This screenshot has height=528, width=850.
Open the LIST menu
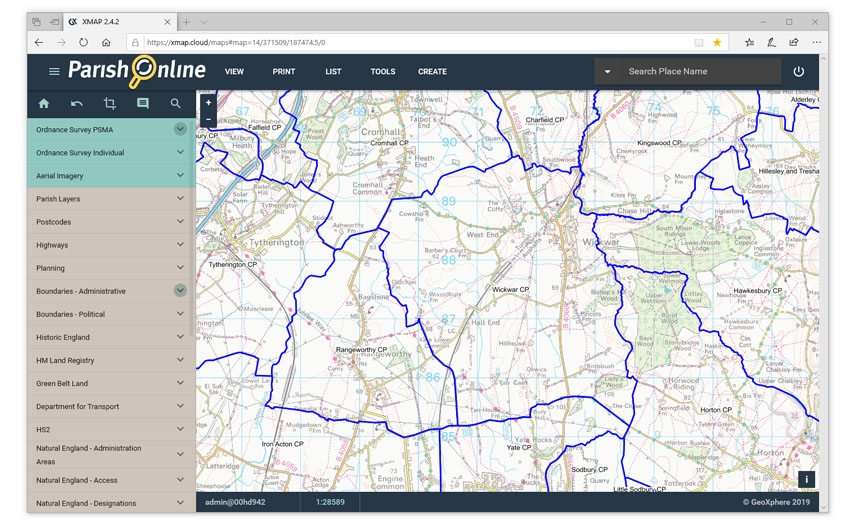click(333, 72)
